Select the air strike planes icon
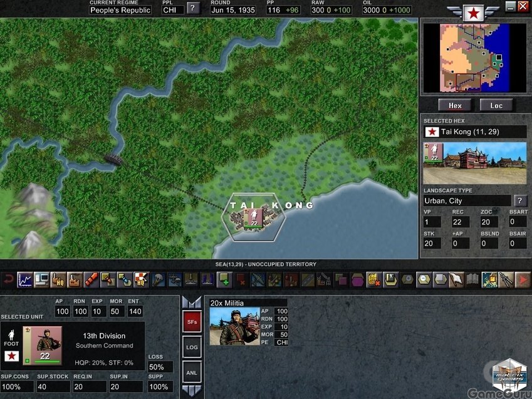The image size is (532, 399). (258, 280)
